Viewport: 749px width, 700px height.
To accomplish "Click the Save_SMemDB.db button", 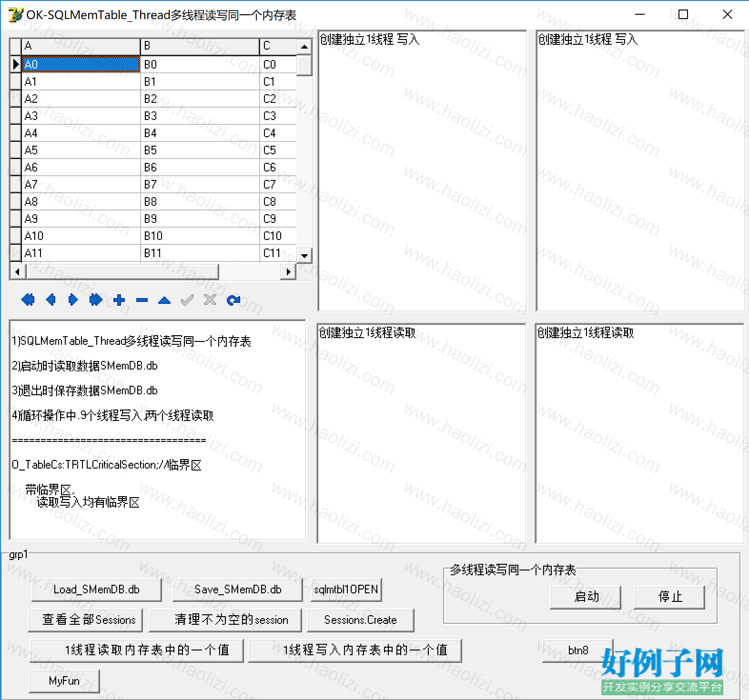I will pyautogui.click(x=238, y=590).
